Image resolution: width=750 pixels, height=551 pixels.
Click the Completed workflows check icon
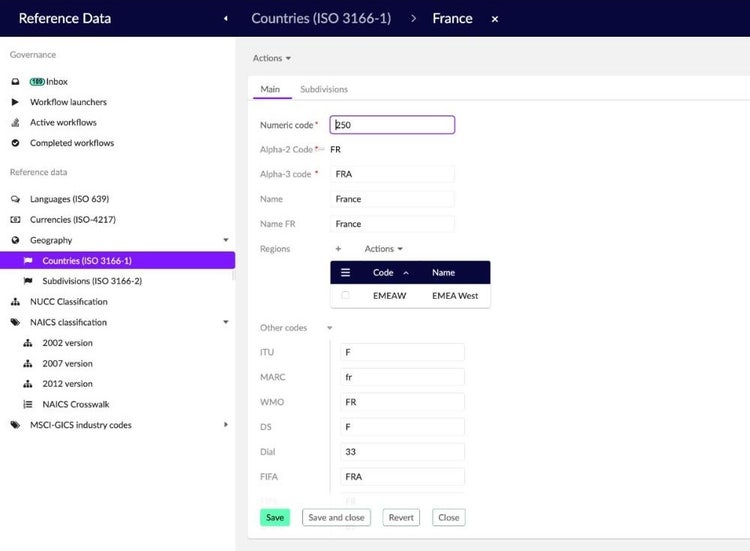coord(15,143)
